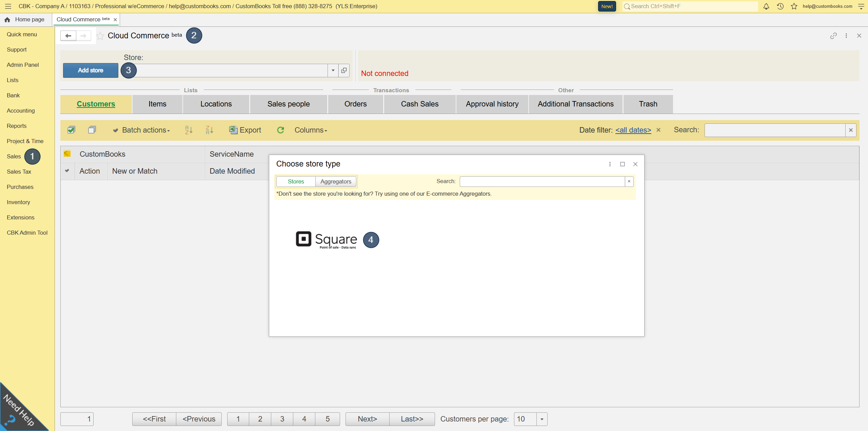
Task: Click the Choose store type search field
Action: 542,181
